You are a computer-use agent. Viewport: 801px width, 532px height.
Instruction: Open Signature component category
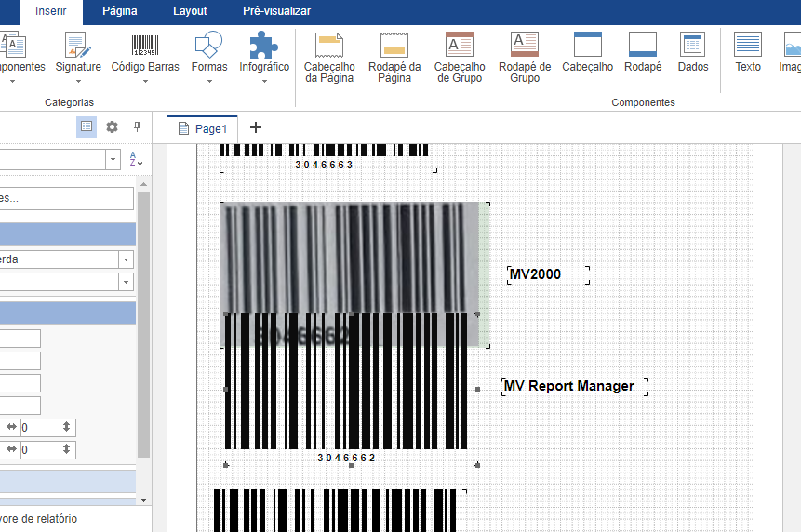coord(78,57)
